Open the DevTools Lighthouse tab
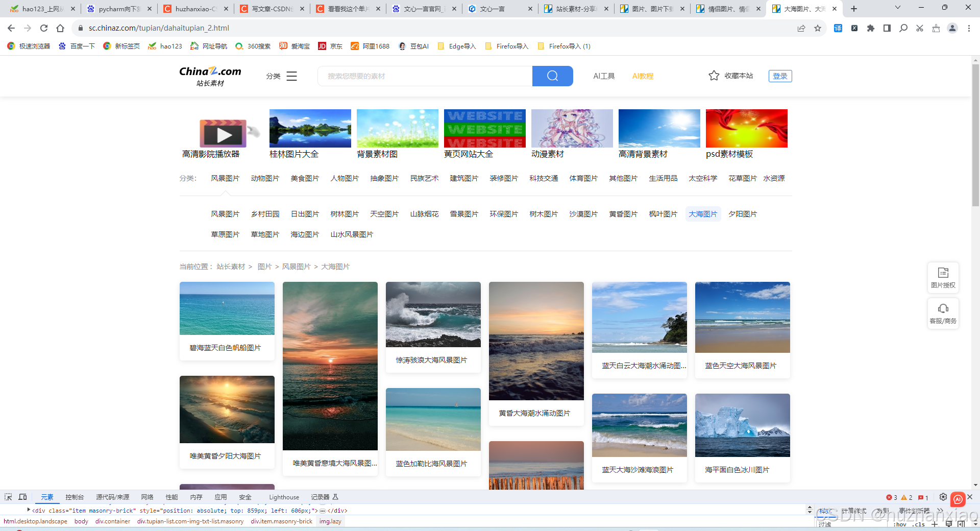The width and height of the screenshot is (980, 531). coord(284,497)
